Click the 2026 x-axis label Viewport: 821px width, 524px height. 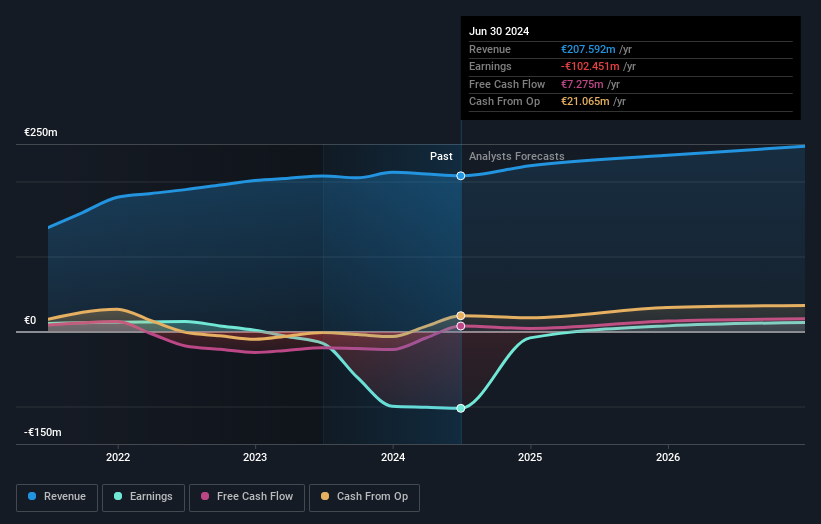click(668, 458)
